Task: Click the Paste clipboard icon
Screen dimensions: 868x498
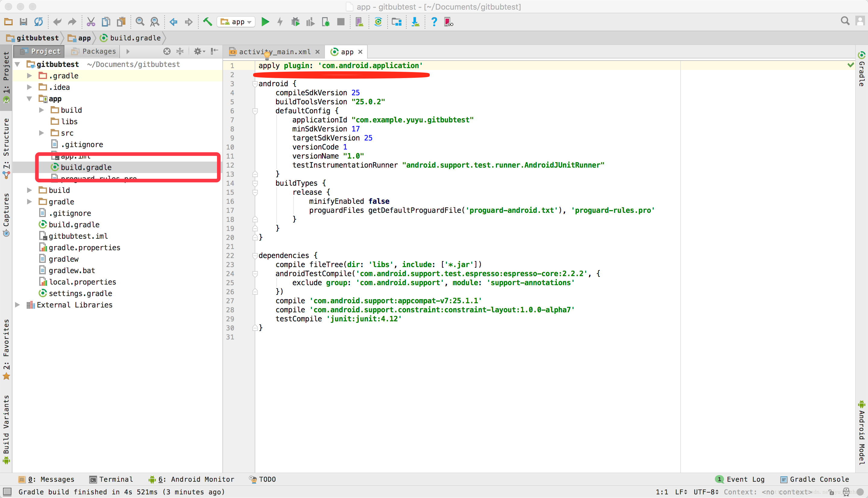Action: click(x=121, y=22)
